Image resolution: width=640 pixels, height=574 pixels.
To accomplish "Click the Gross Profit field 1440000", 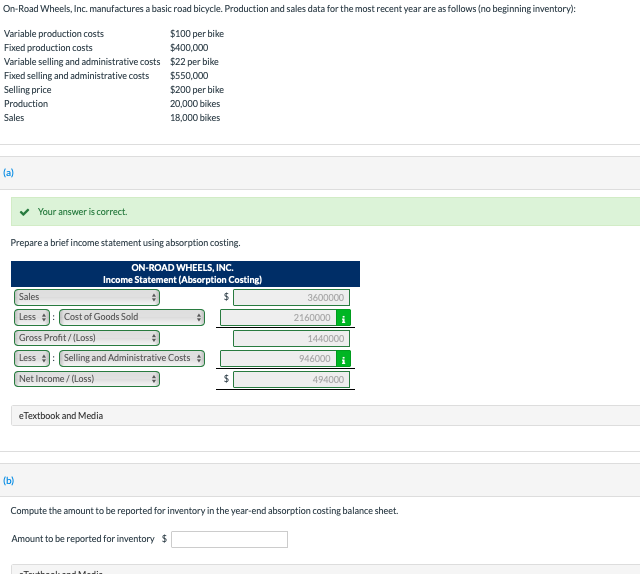I will (x=291, y=338).
